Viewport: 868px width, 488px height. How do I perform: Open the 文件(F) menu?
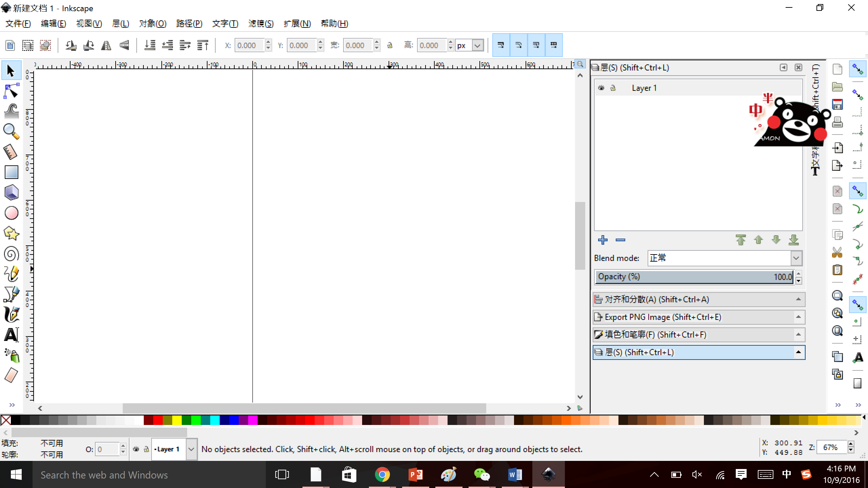coord(18,23)
